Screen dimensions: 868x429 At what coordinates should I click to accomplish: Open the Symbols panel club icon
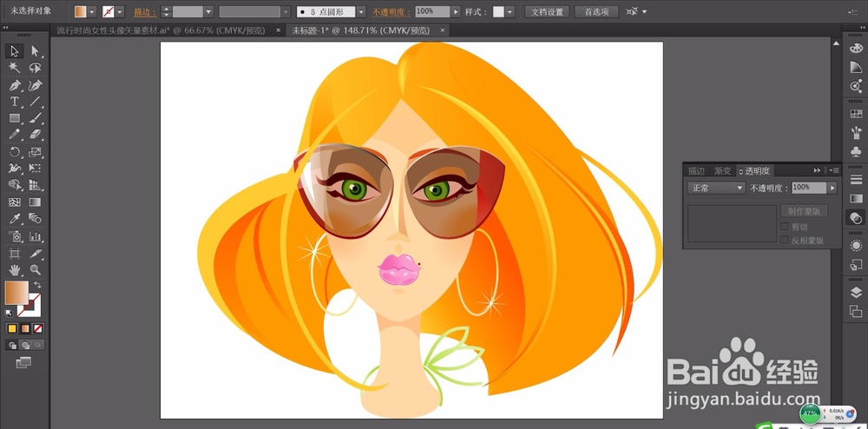pyautogui.click(x=856, y=152)
